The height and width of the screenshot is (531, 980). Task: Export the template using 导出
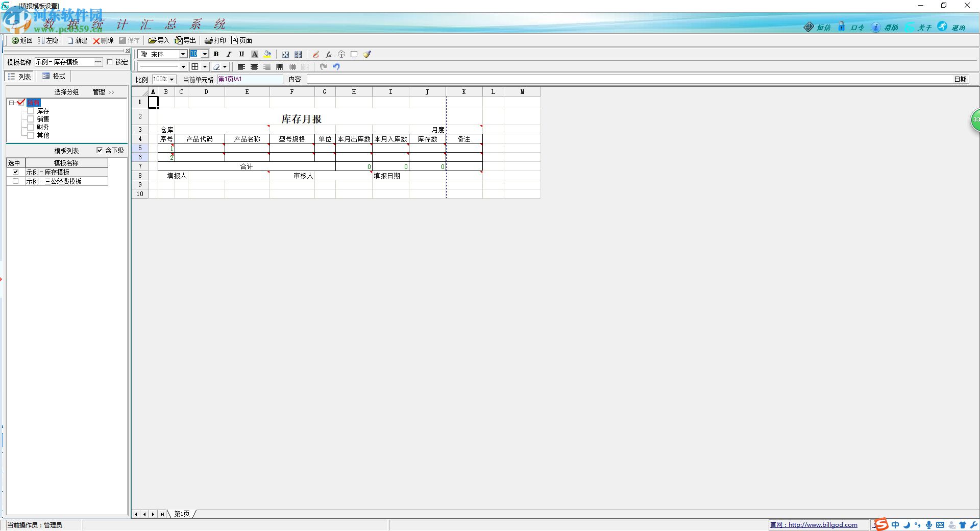click(x=185, y=40)
